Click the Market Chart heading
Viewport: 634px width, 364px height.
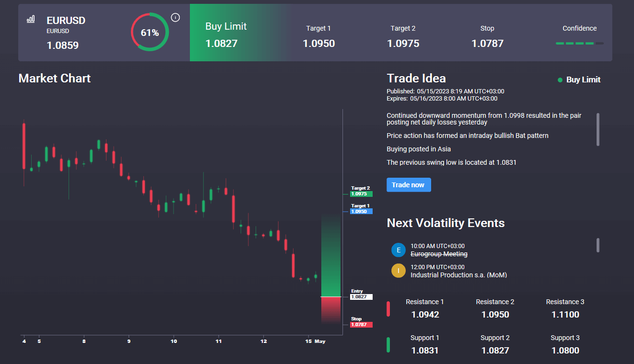click(x=55, y=79)
